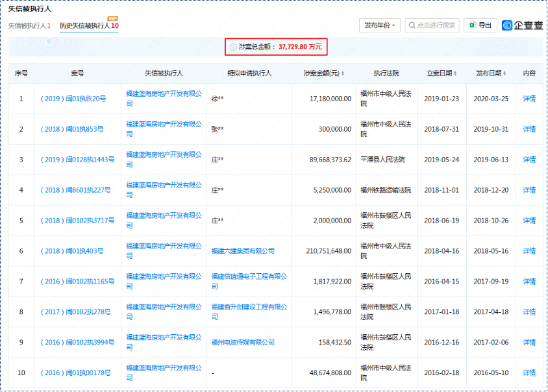
Task: Click the 导出 export button
Action: [479, 25]
